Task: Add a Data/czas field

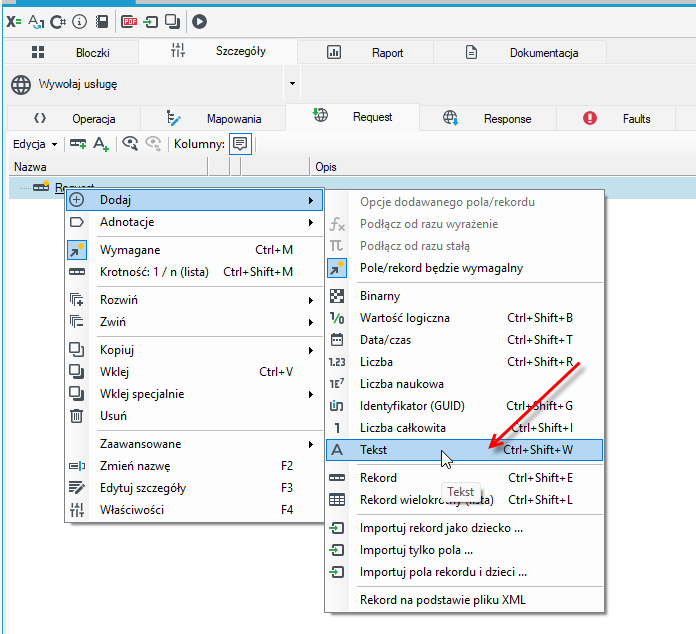Action: [464, 340]
